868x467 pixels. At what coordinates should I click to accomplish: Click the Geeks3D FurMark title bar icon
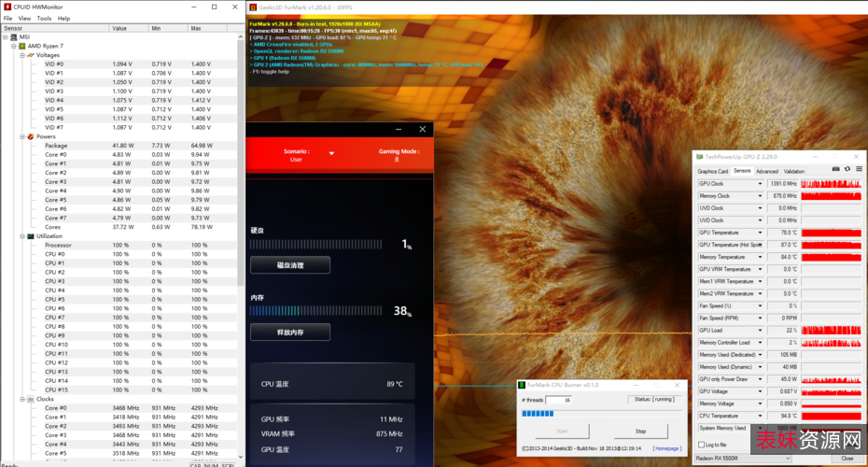(253, 7)
